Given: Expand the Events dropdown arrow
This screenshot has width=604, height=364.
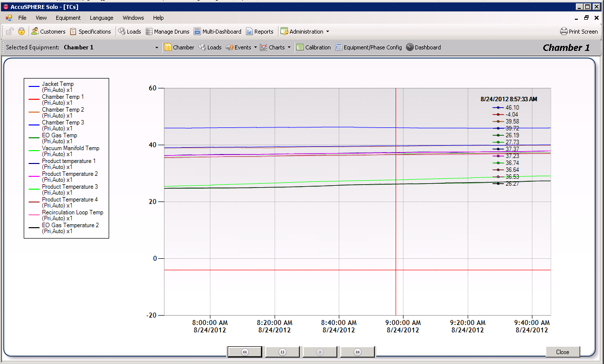Looking at the screenshot, I should [255, 48].
